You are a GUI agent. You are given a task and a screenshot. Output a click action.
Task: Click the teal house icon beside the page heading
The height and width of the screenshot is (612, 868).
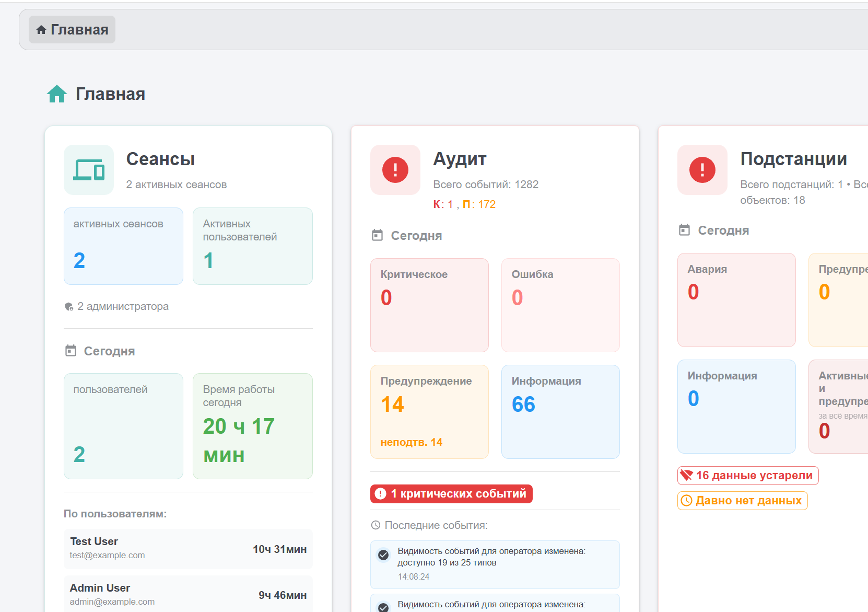(x=57, y=94)
